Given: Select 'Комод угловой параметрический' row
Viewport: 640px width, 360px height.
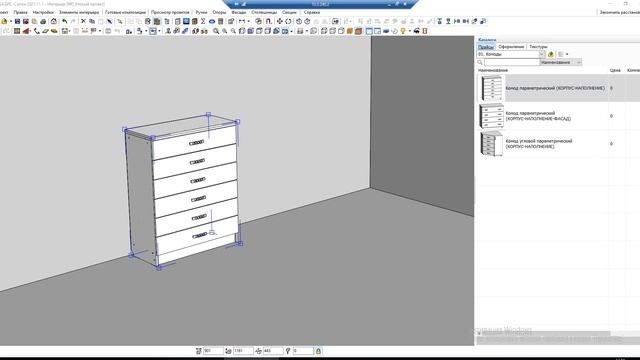Looking at the screenshot, I should tap(558, 144).
